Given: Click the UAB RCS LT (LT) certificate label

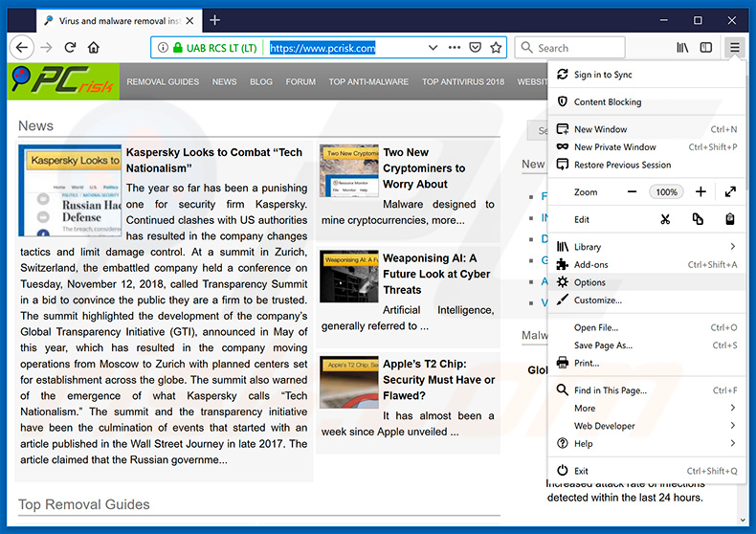Looking at the screenshot, I should [x=221, y=48].
